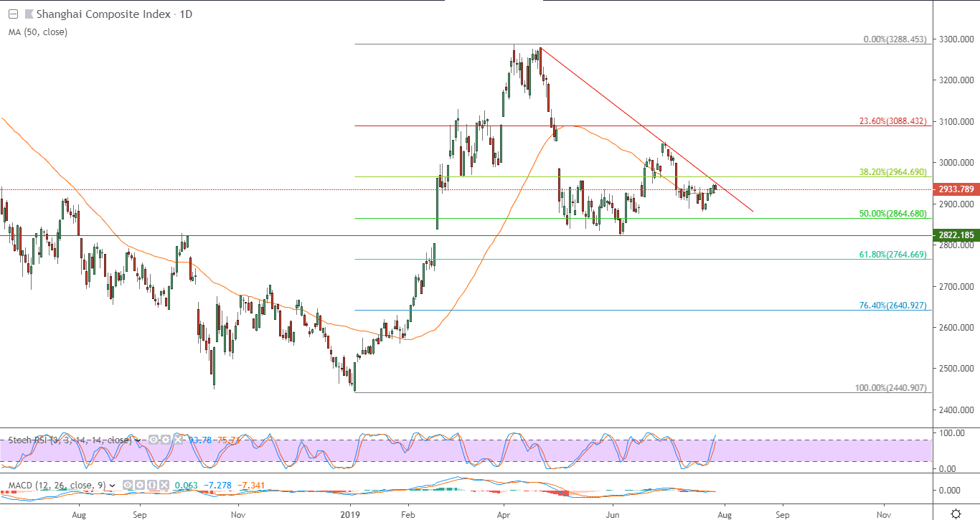The height and width of the screenshot is (520, 980).
Task: Select the MA (50, close) indicator label
Action: click(x=38, y=32)
